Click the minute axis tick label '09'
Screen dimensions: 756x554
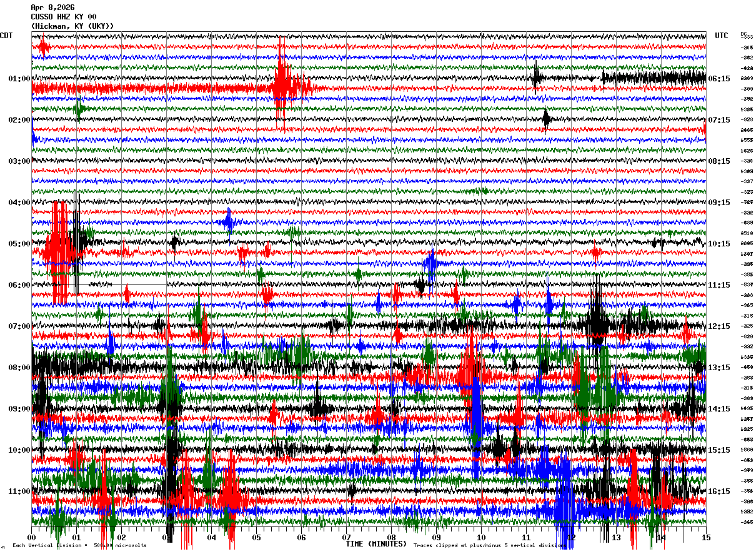coord(437,538)
